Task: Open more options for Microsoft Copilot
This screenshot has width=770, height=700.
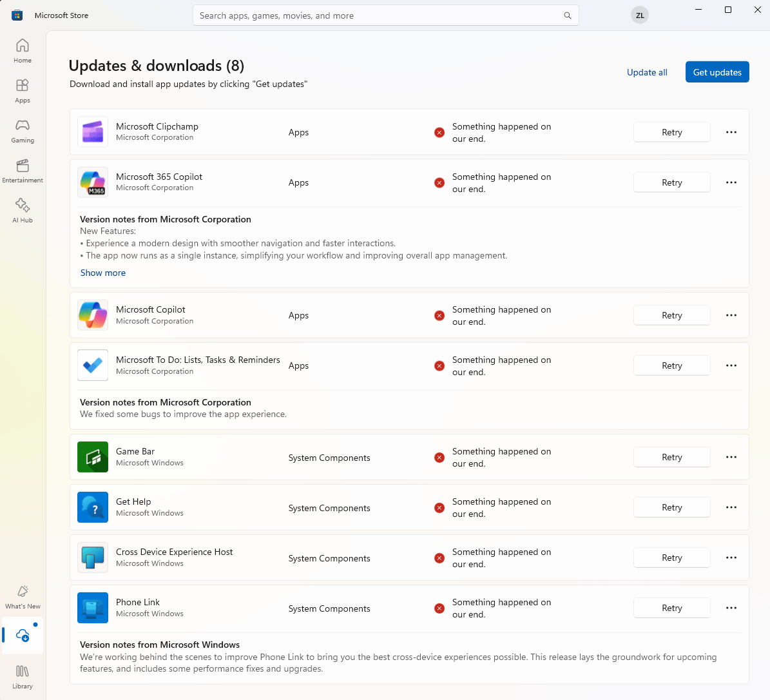Action: [731, 315]
